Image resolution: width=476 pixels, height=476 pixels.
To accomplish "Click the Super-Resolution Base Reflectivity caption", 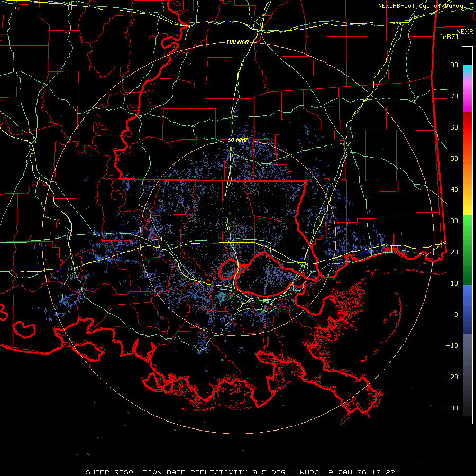I will [x=186, y=472].
